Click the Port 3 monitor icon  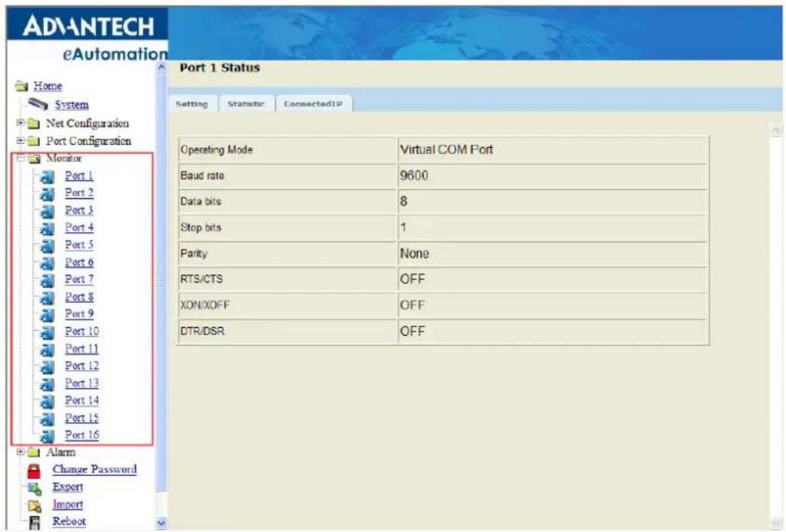47,211
